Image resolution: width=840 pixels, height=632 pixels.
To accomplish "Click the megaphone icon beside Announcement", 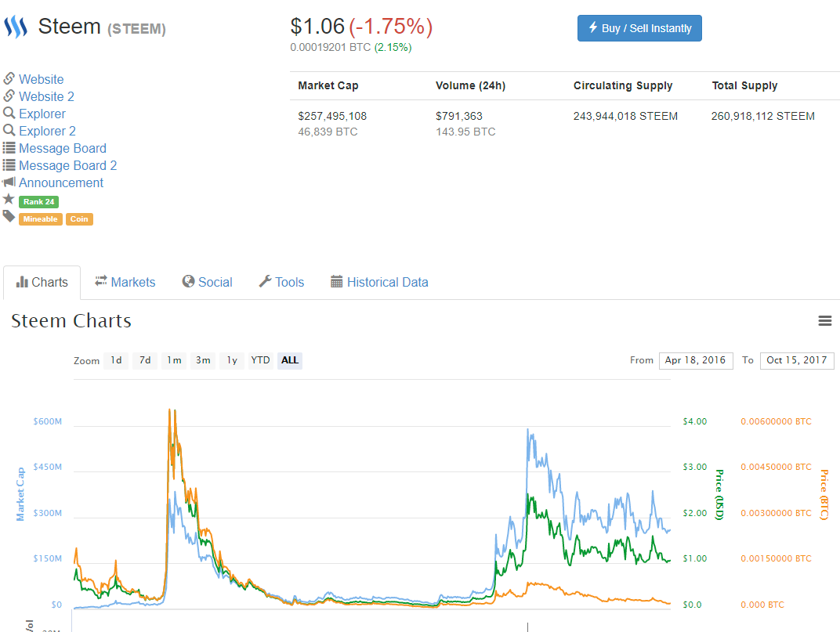I will (x=9, y=182).
